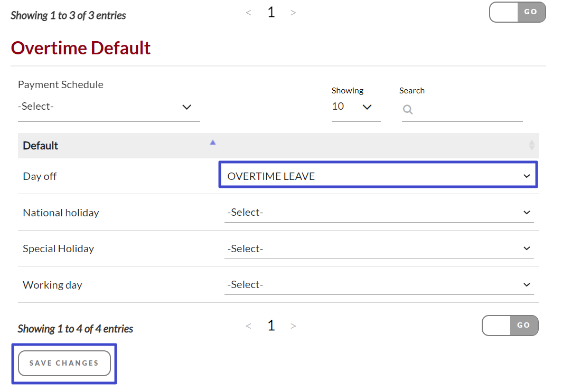Screen dimensions: 562x392
Task: Click the GO button beside Showing 1 to 4 entries
Action: click(x=523, y=326)
